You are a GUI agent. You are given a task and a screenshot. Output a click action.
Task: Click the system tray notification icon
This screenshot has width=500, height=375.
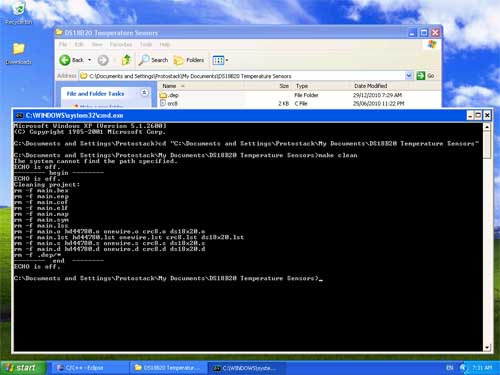click(x=464, y=368)
